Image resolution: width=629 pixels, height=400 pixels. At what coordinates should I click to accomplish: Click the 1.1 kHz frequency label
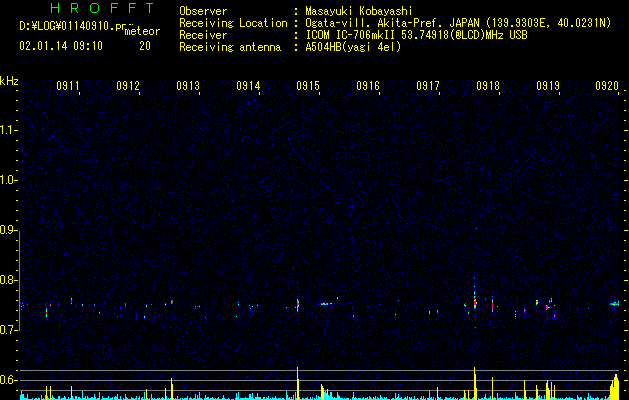9,130
